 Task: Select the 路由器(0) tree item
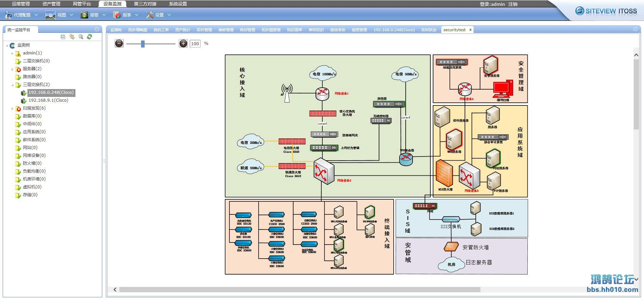click(32, 77)
